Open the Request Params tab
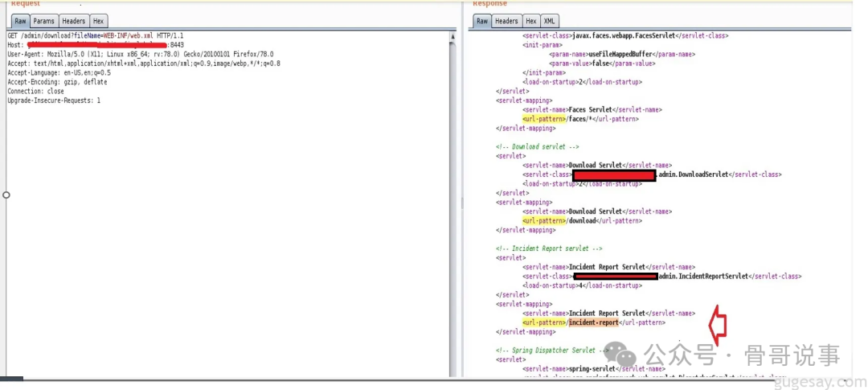 coord(43,21)
